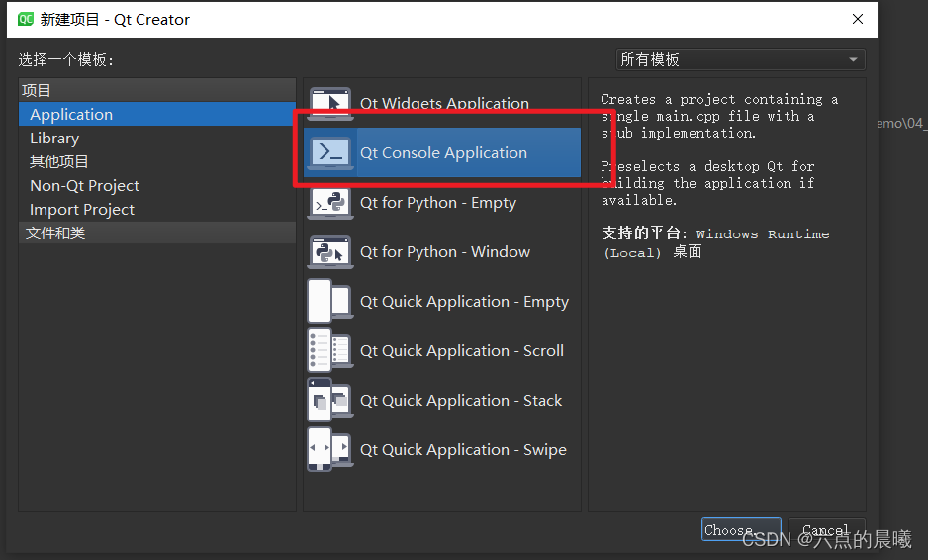Select Application in the project list
This screenshot has width=928, height=560.
(x=157, y=114)
